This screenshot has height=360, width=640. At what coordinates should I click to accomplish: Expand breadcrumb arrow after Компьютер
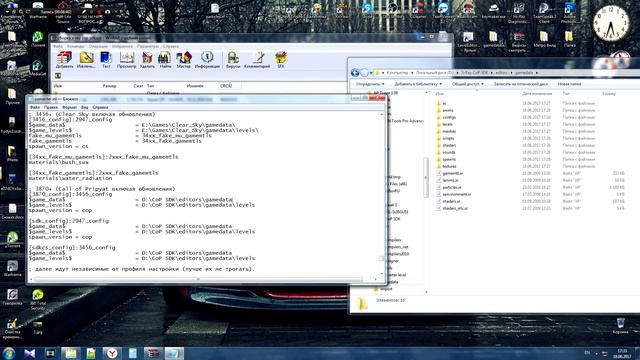click(412, 73)
